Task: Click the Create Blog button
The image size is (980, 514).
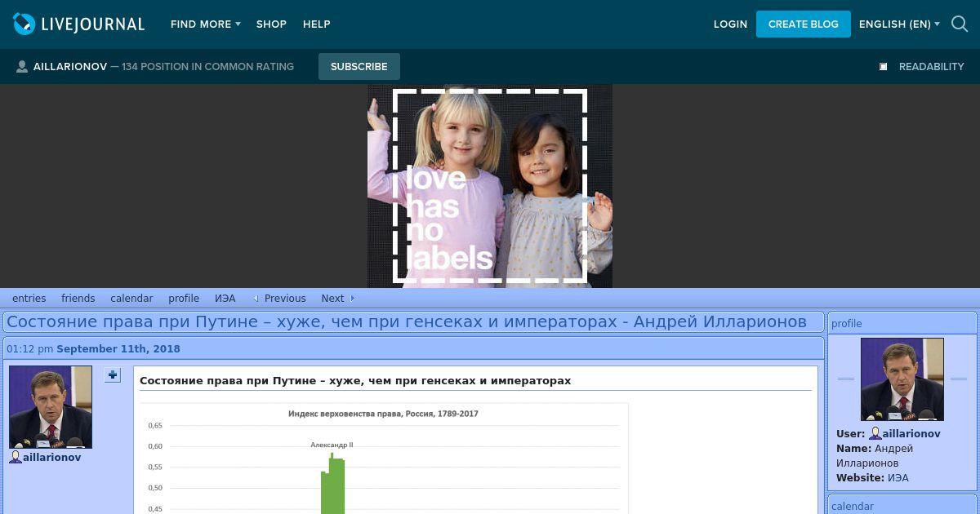Action: click(x=804, y=24)
